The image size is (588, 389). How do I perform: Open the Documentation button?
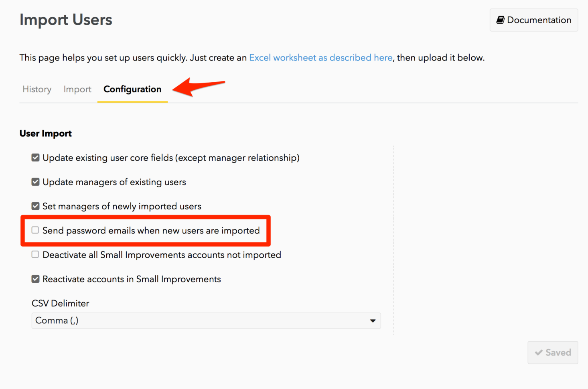[533, 20]
